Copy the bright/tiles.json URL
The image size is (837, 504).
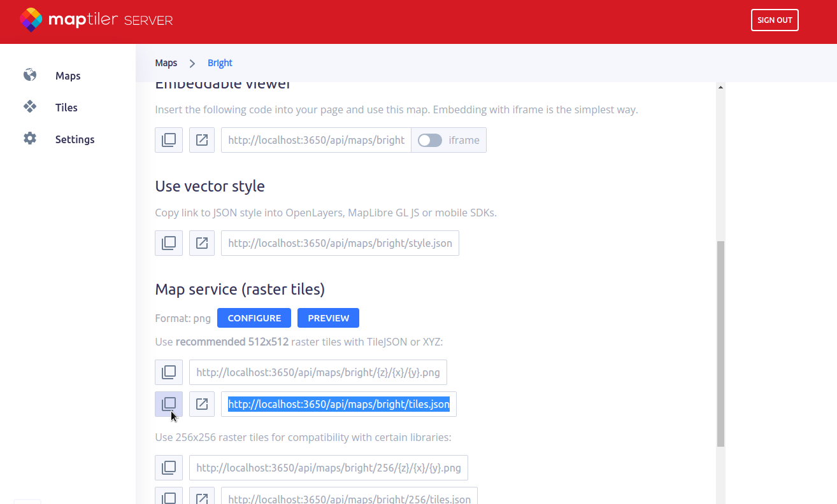(169, 404)
